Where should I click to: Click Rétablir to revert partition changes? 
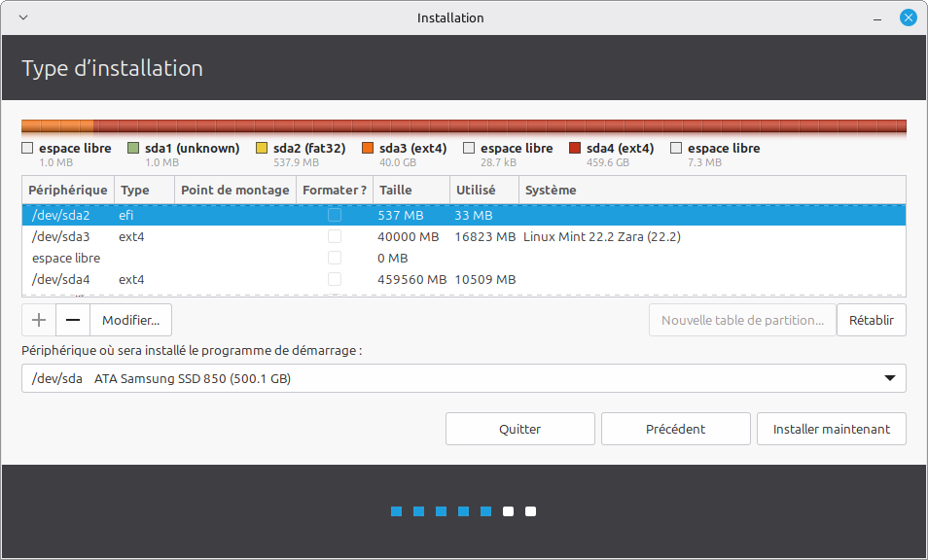pos(871,320)
